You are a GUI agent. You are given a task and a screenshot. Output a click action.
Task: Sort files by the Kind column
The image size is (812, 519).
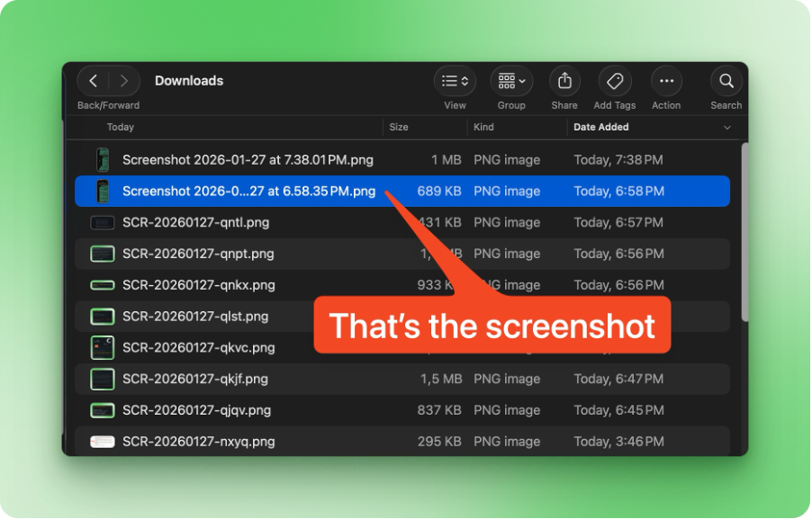[x=483, y=127]
